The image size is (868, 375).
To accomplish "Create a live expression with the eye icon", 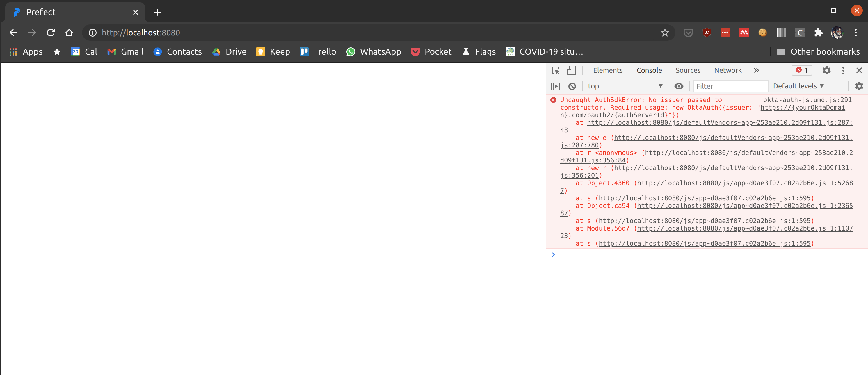I will 679,86.
